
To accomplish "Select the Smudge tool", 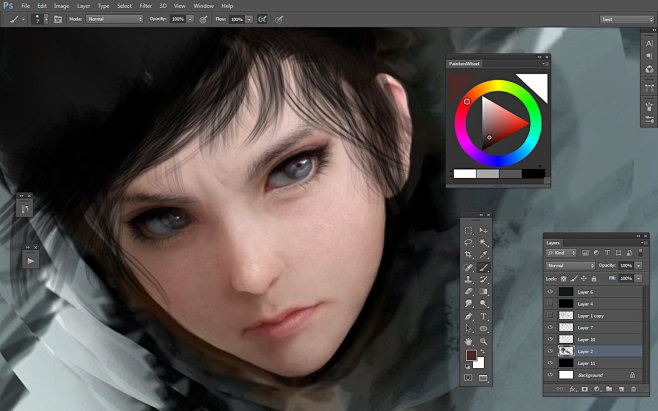I will [x=469, y=304].
